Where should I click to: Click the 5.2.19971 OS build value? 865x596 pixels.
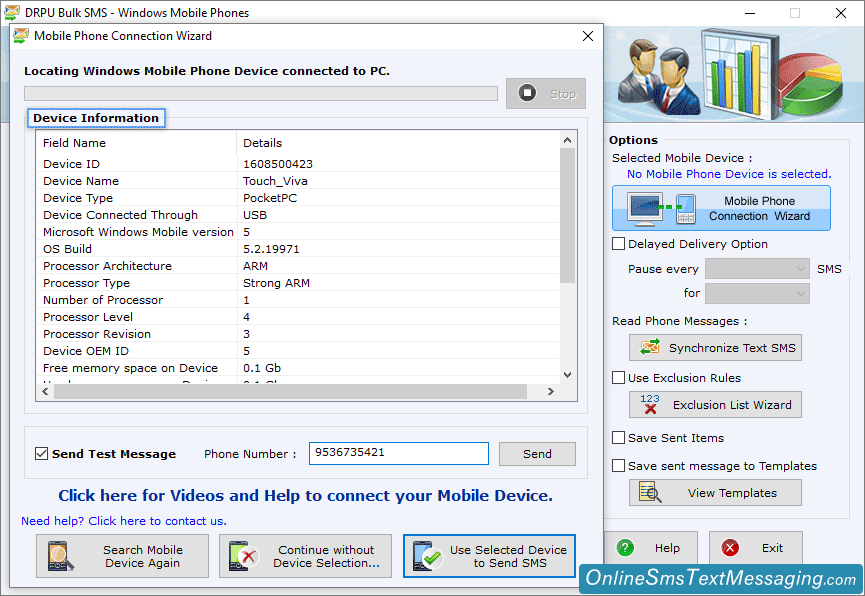coord(271,249)
